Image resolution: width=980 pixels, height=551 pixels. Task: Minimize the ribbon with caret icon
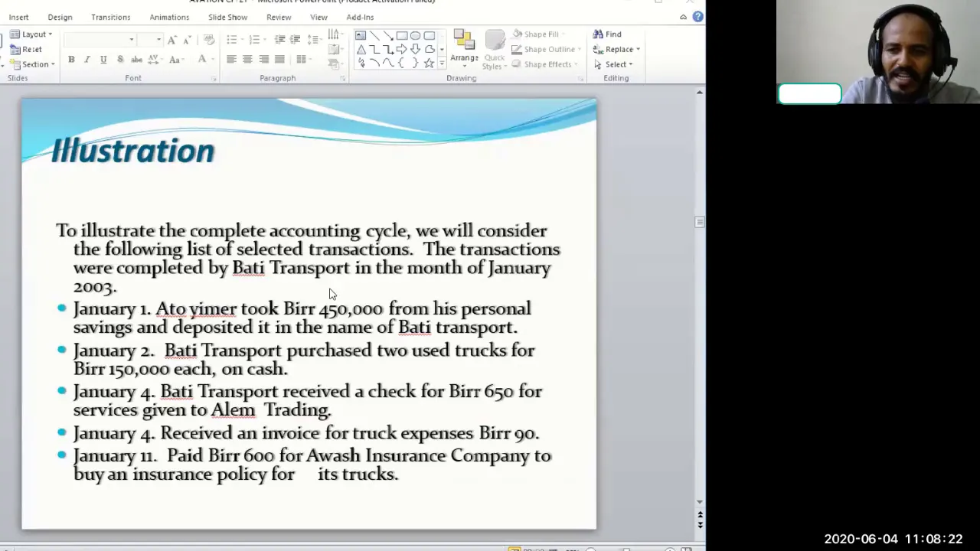click(x=683, y=17)
